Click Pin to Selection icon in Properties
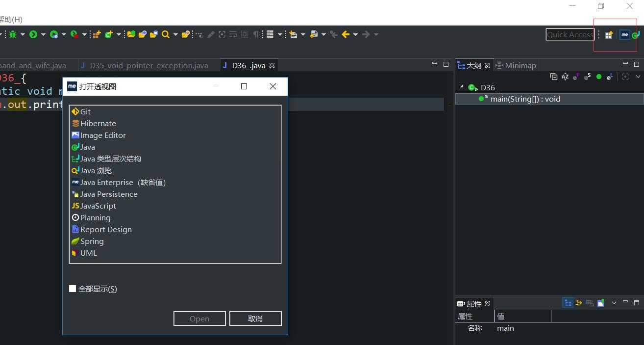Screen dimensions: 644x345 (x=601, y=303)
